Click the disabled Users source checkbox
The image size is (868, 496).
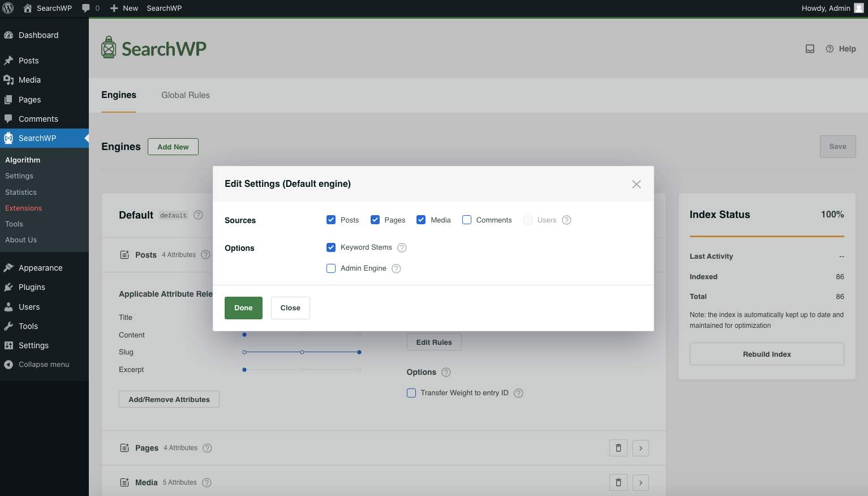tap(528, 220)
